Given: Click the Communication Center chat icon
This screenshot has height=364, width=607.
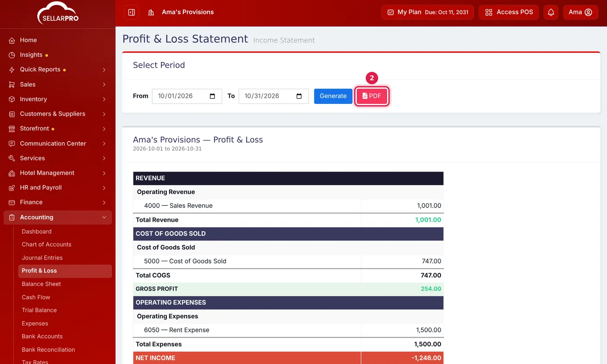Looking at the screenshot, I should pyautogui.click(x=12, y=143).
